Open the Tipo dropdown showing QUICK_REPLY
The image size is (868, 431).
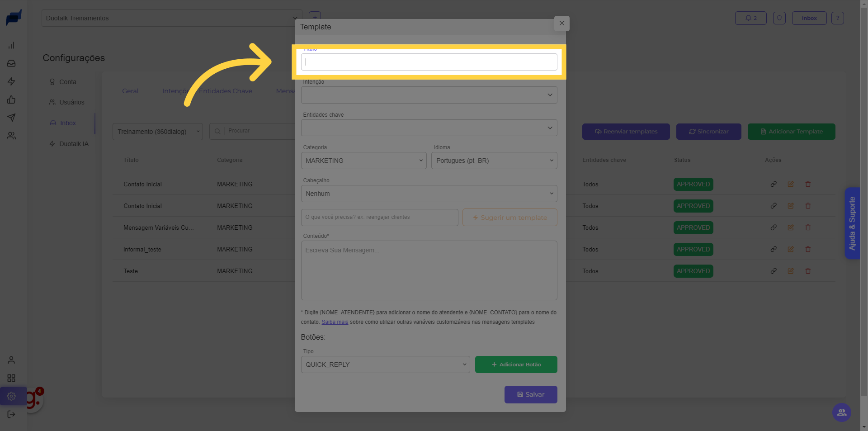385,365
